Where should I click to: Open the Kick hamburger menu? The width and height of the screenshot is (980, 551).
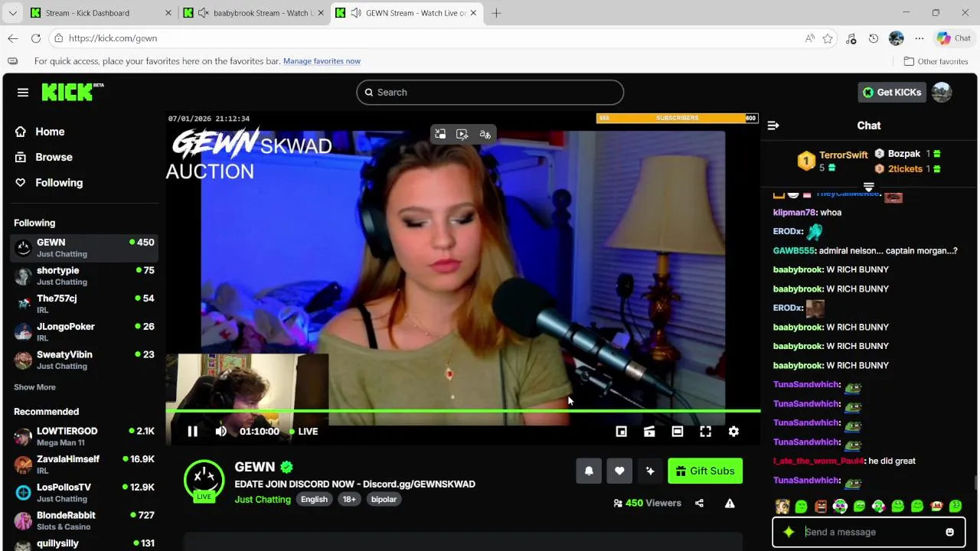tap(23, 93)
